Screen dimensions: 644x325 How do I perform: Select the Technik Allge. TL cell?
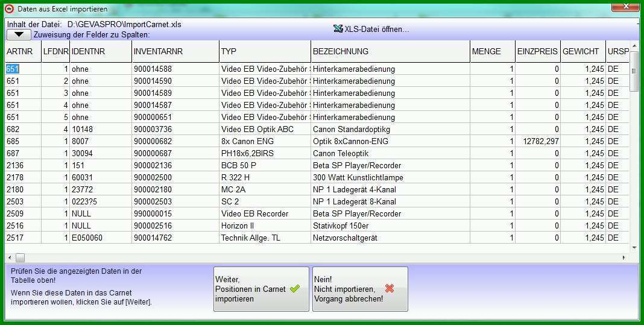click(x=265, y=238)
